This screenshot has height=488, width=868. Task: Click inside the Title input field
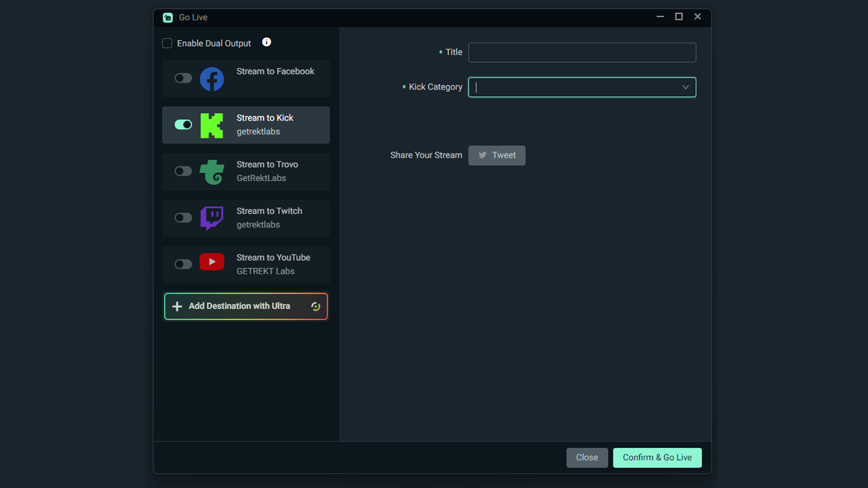click(582, 52)
